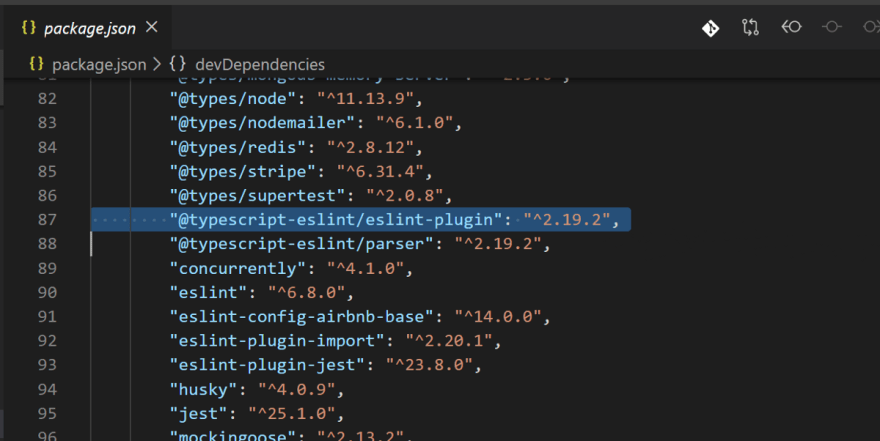This screenshot has height=441, width=880.
Task: Click the "^14.0.0" version value
Action: click(x=498, y=316)
